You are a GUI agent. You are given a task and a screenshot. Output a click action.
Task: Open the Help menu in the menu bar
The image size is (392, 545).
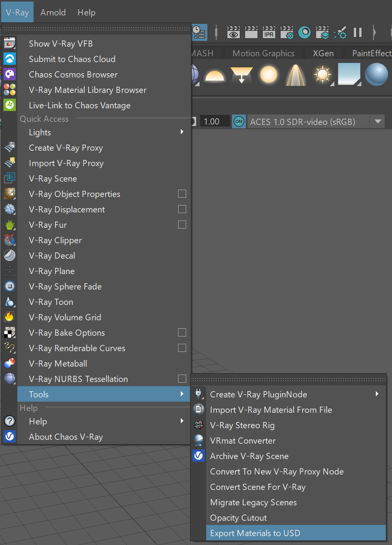point(86,12)
